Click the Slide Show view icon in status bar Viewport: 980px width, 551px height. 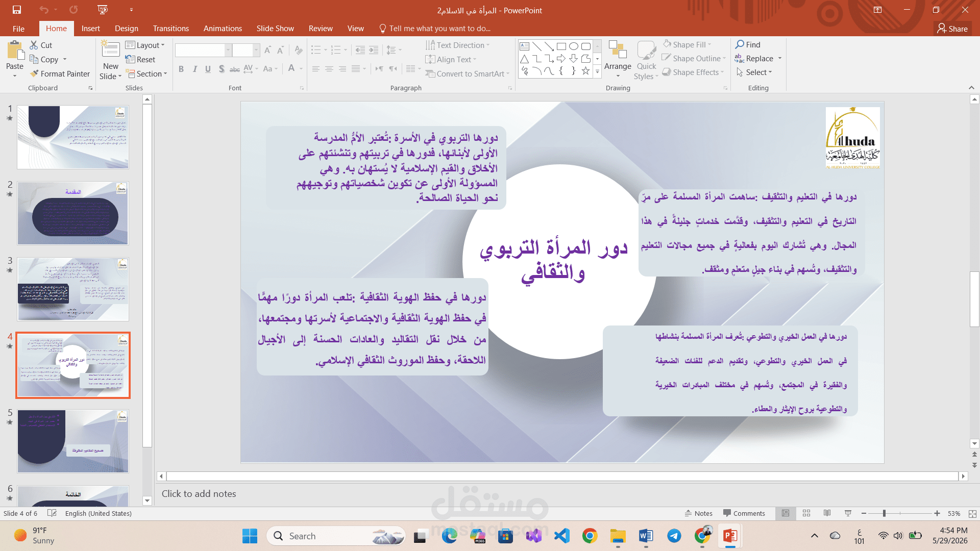click(x=848, y=513)
